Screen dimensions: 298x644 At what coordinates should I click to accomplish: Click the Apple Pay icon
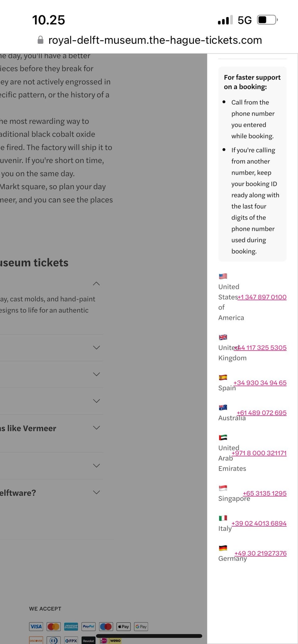point(124,626)
